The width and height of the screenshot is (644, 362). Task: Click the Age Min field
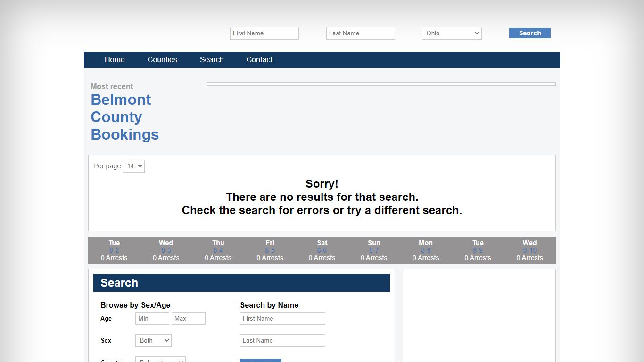point(152,318)
